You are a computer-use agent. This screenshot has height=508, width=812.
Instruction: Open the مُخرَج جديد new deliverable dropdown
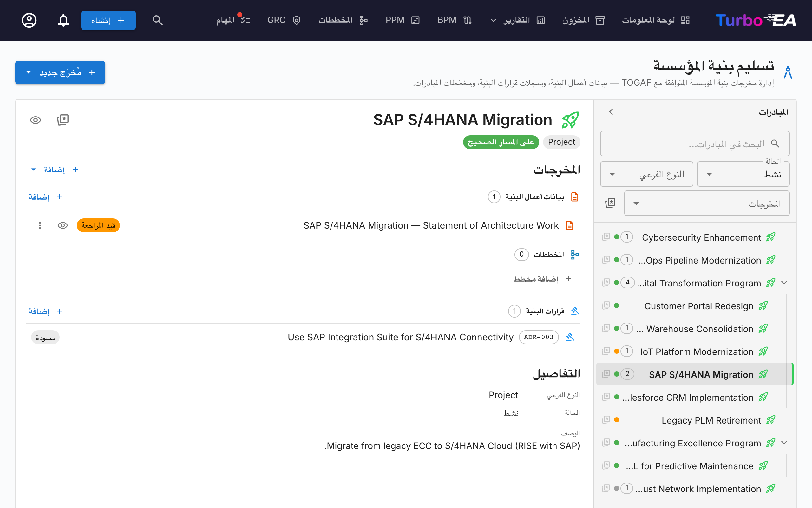coord(60,72)
